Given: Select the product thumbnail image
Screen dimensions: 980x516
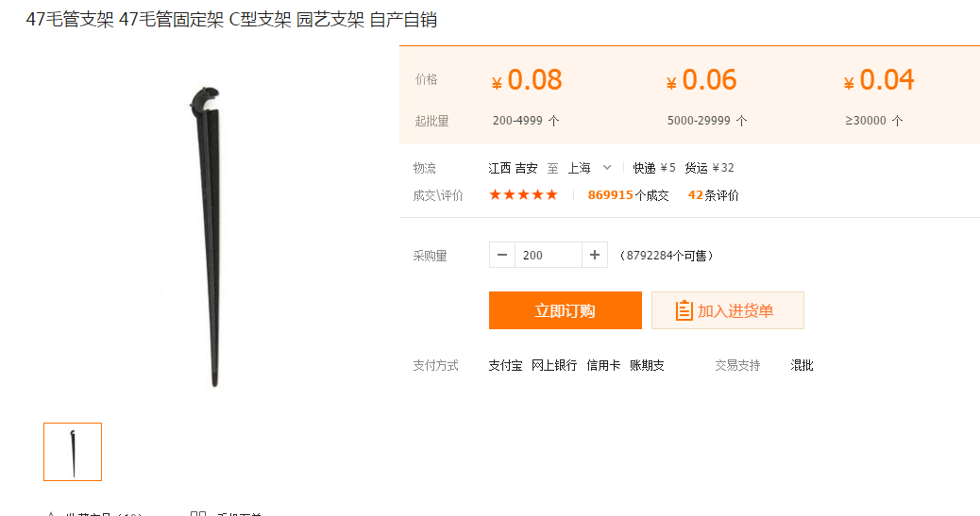Looking at the screenshot, I should tap(73, 452).
